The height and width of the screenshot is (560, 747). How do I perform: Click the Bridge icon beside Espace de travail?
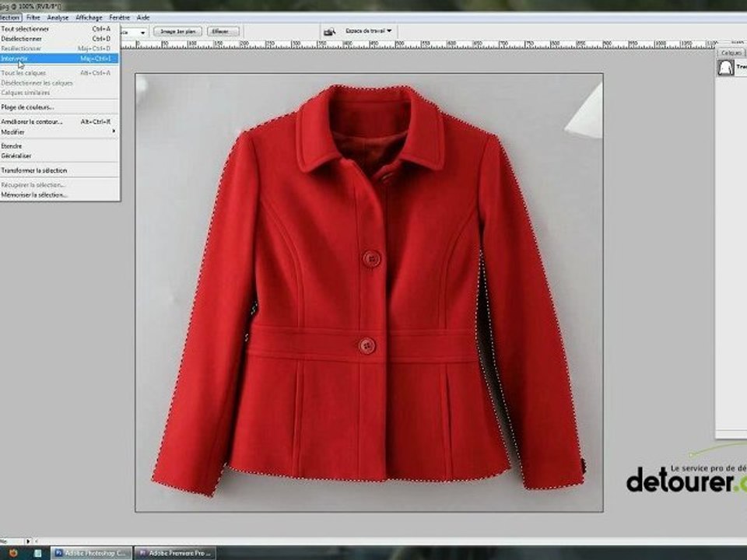(329, 31)
